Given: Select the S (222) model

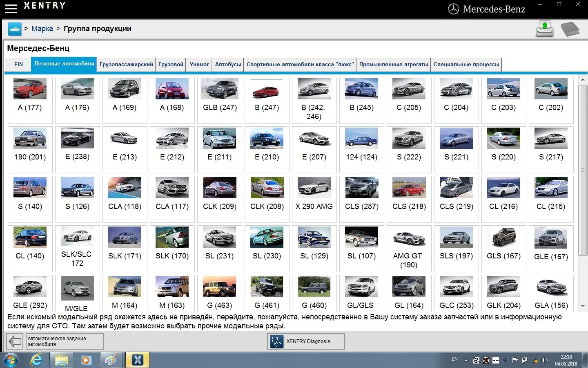Looking at the screenshot, I should coord(409,150).
